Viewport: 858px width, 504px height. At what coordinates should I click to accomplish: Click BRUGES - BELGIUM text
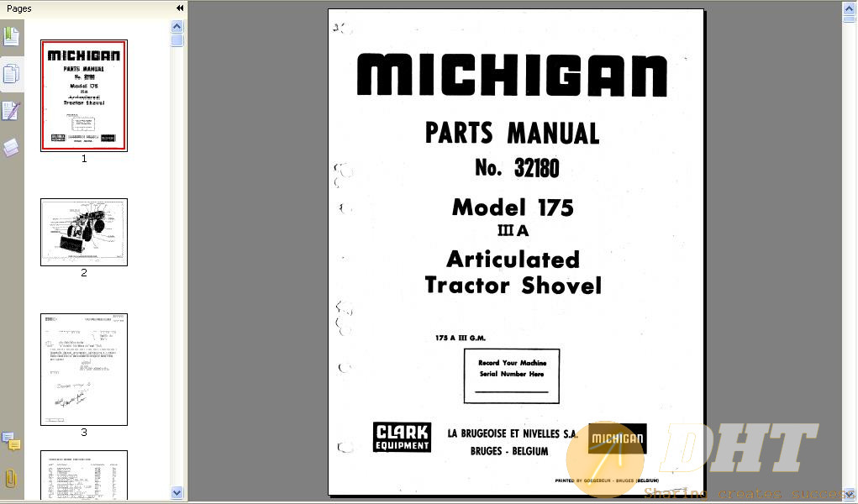509,451
